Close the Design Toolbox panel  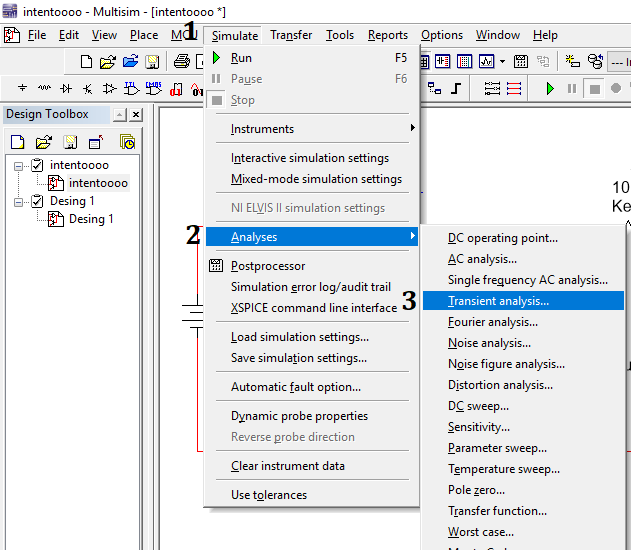tap(136, 115)
